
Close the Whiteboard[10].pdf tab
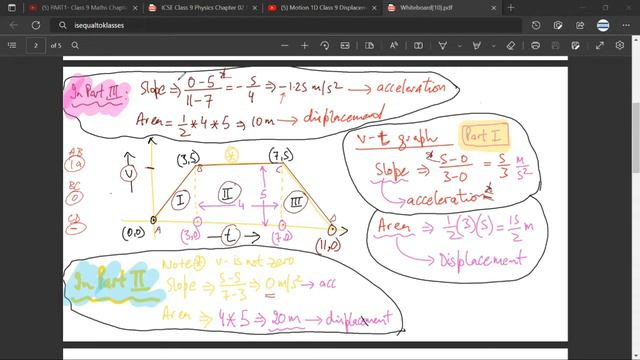click(x=493, y=8)
